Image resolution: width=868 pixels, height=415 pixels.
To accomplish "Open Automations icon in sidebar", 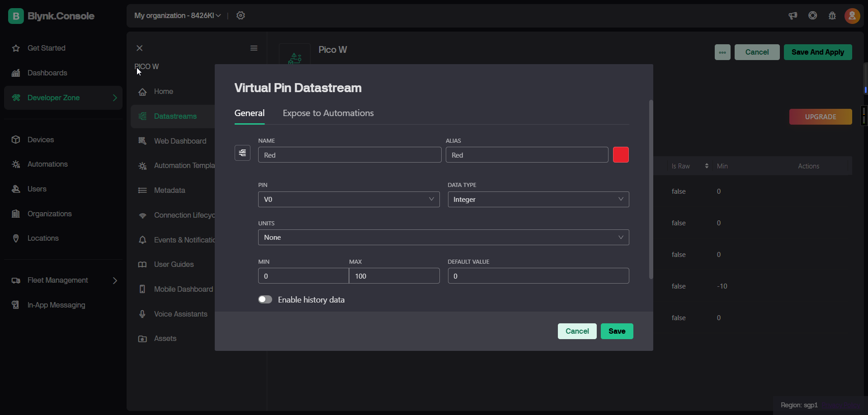I will coord(16,164).
